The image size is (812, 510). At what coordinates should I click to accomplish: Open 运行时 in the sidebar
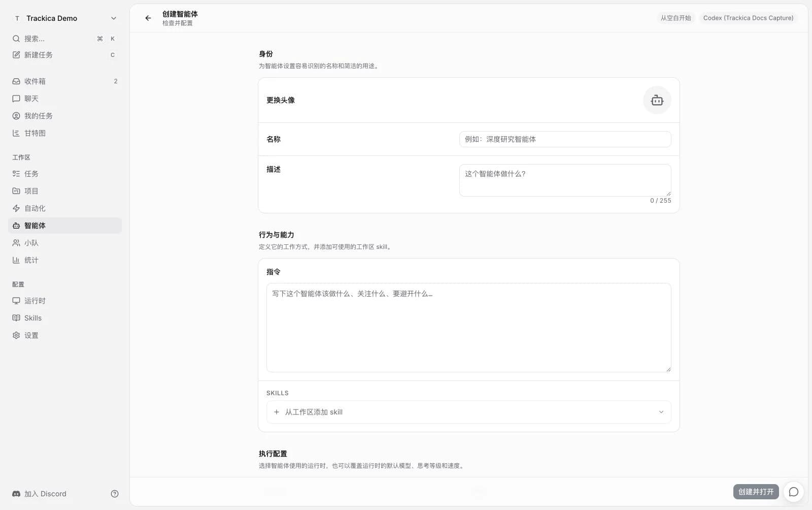click(x=65, y=301)
